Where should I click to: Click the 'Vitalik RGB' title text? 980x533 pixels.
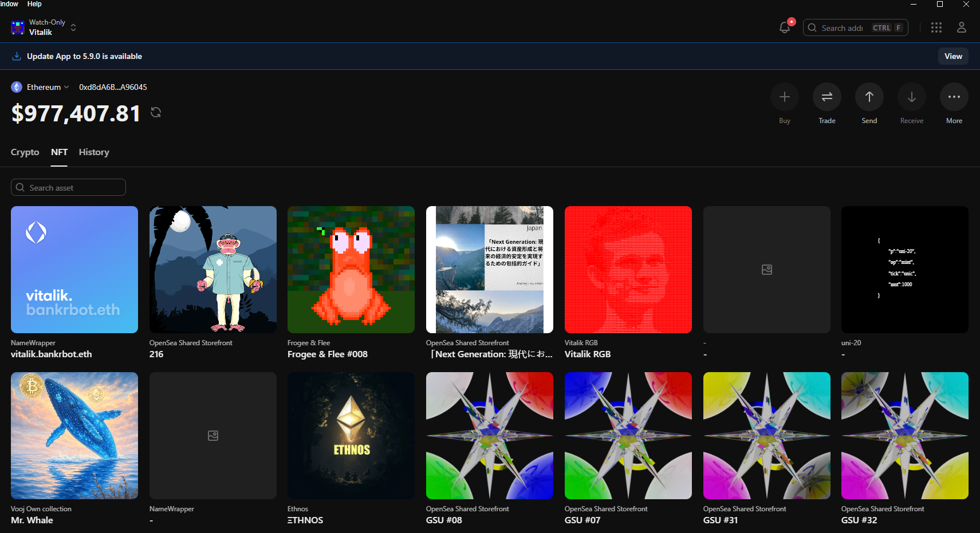point(588,354)
